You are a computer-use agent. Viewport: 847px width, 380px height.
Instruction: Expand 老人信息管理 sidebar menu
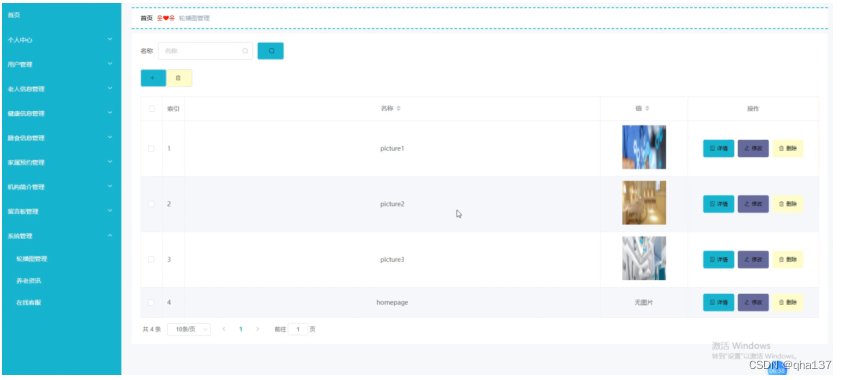[x=61, y=89]
